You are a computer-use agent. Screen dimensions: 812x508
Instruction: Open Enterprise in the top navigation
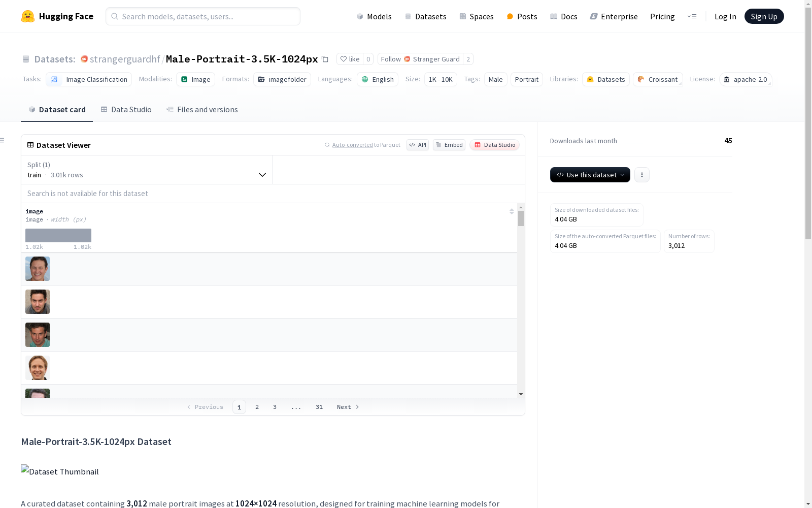coord(614,16)
